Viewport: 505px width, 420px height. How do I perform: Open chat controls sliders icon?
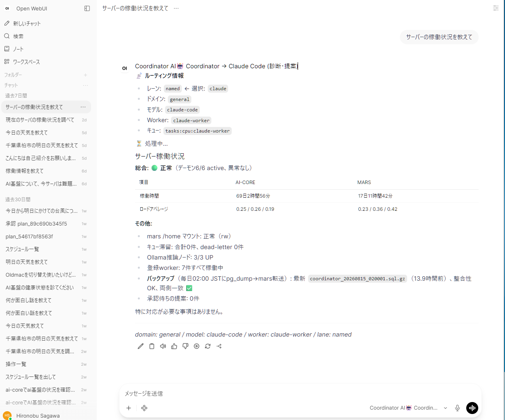pos(496,8)
